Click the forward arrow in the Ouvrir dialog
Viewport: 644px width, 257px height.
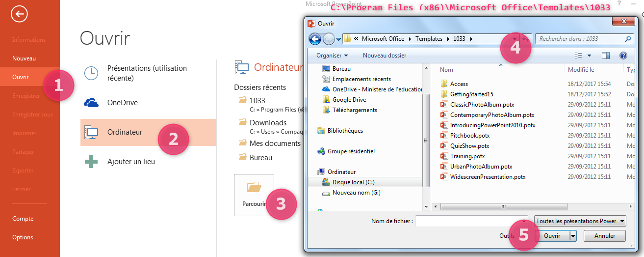tap(329, 39)
